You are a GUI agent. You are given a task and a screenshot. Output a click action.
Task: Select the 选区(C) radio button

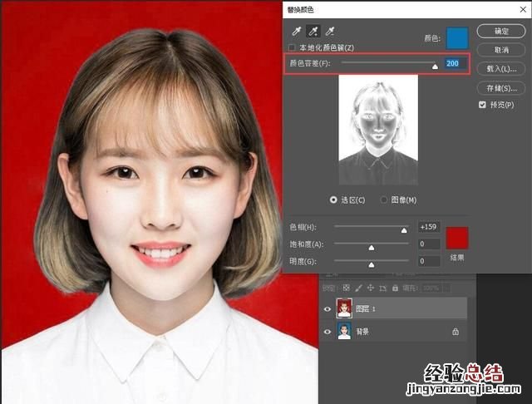333,200
